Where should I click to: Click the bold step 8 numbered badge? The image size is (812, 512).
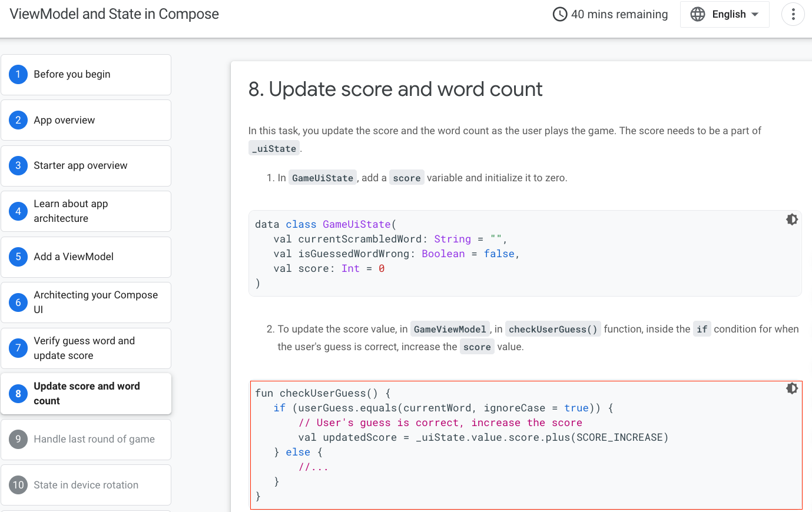click(x=18, y=393)
